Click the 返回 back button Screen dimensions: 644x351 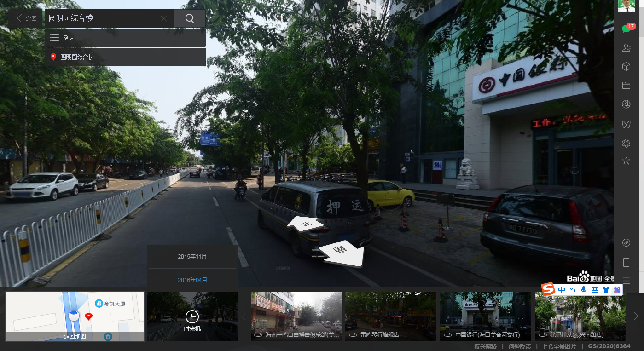coord(26,18)
